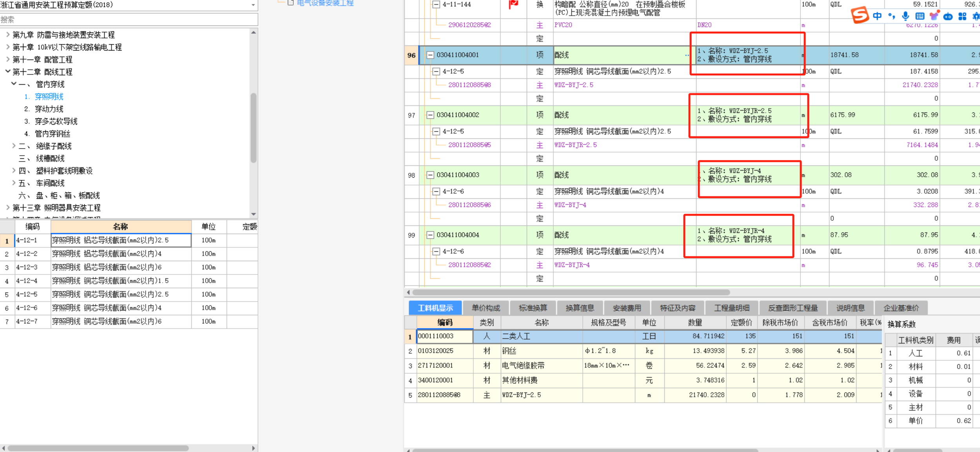Select 穿动力线 tree item
Screen dimensions: 980x452
tap(49, 109)
